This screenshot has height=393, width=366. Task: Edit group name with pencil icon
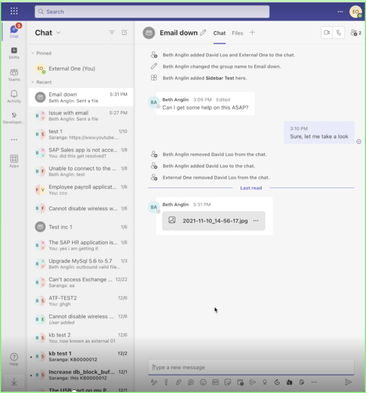coord(203,33)
